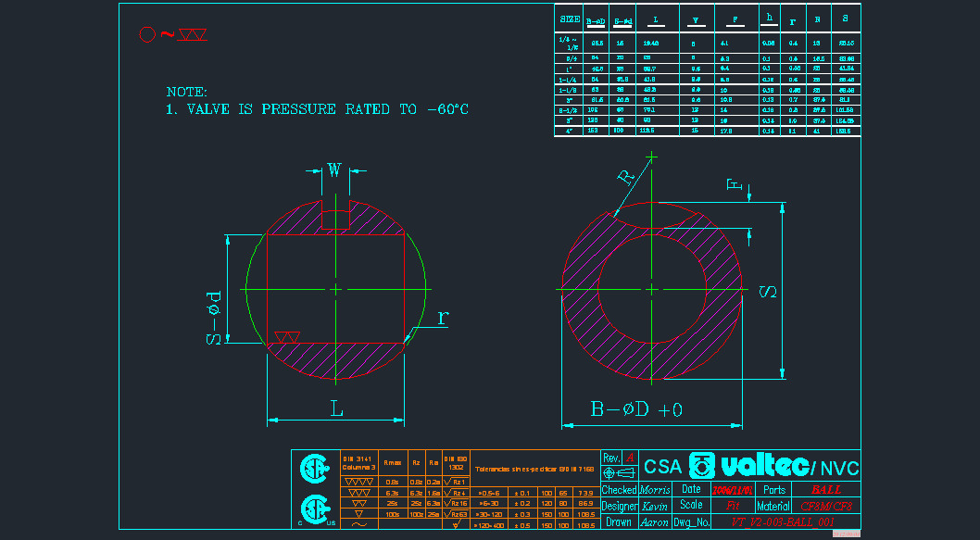Image resolution: width=980 pixels, height=540 pixels.
Task: Click the revision letter A box
Action: click(x=632, y=458)
